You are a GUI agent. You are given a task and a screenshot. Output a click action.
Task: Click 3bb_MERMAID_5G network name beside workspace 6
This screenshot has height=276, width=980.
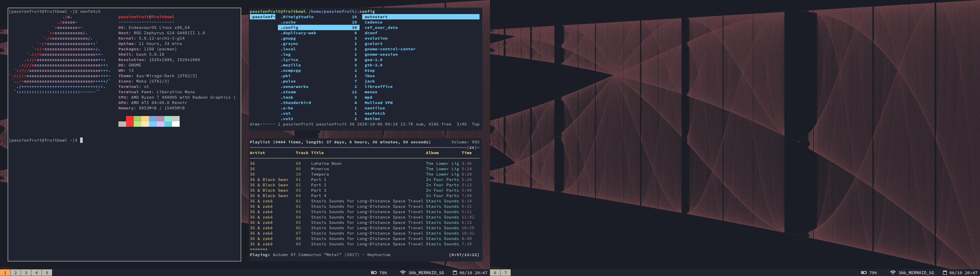click(x=426, y=273)
